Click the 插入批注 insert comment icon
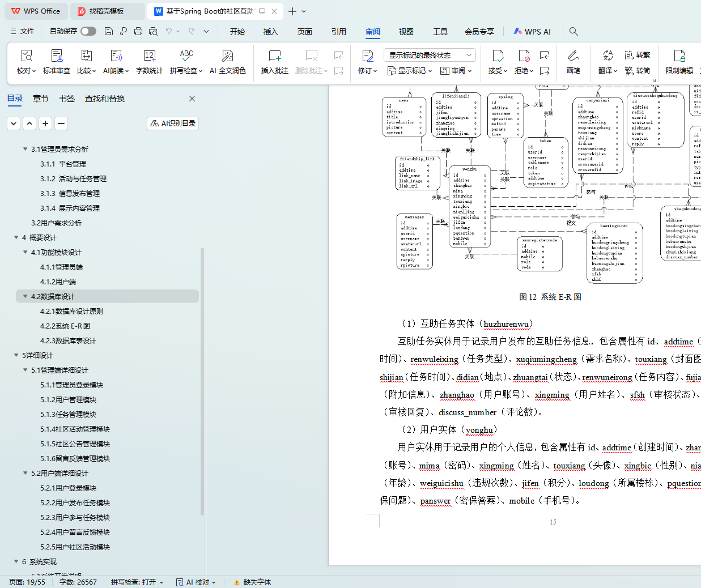This screenshot has height=588, width=701. coord(274,56)
